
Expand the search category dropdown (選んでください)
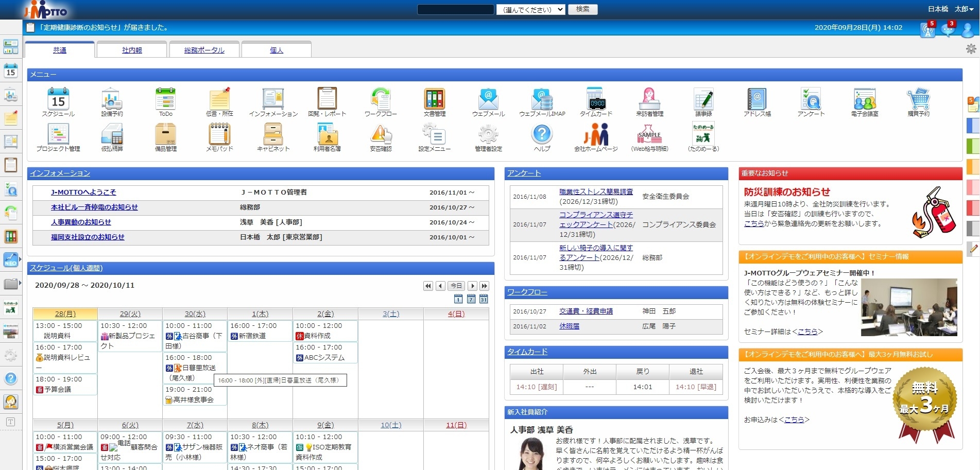(530, 9)
